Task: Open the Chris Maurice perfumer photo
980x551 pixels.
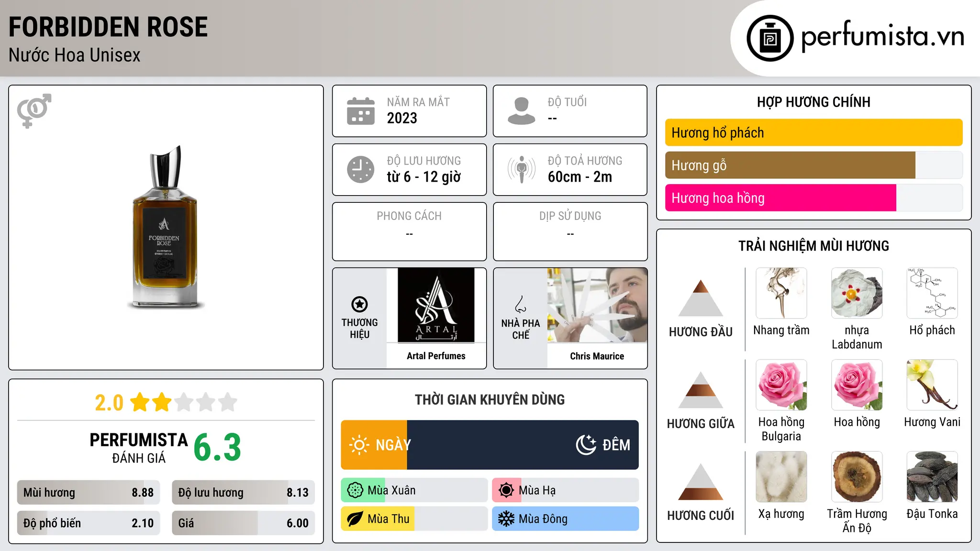Action: 597,305
